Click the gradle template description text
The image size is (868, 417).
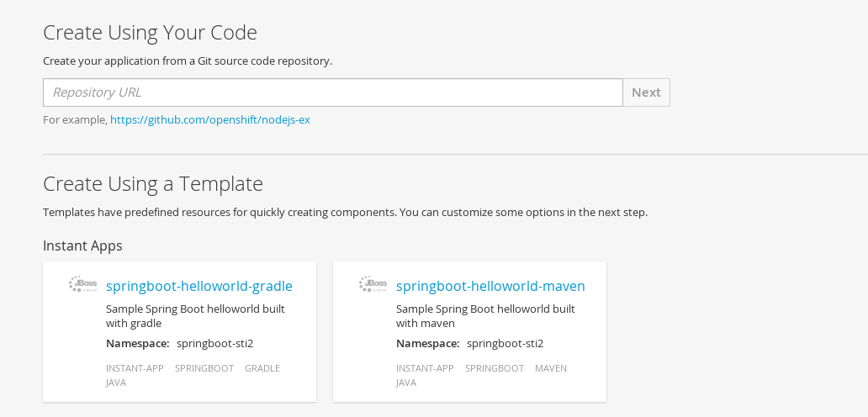195,315
